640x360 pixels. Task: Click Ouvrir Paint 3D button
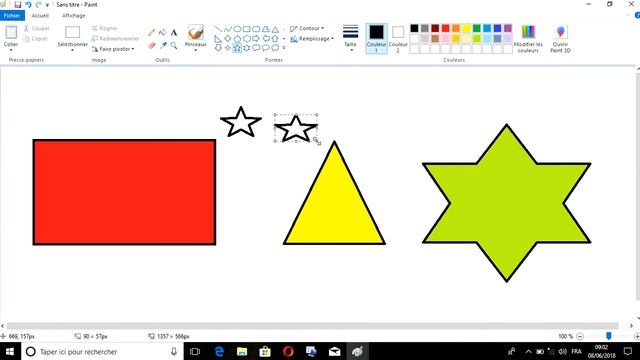pos(560,39)
